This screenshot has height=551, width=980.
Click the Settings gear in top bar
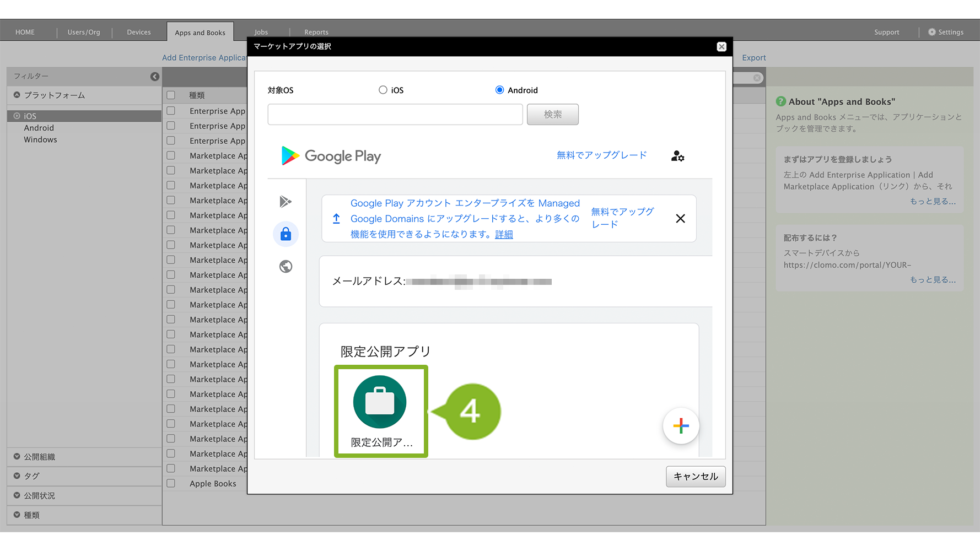click(x=946, y=32)
